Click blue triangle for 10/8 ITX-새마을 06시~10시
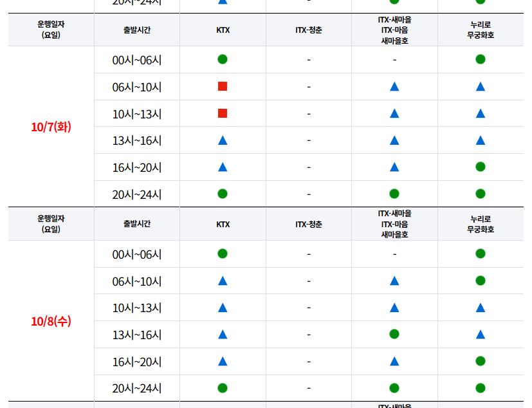Screen dimensions: 532x408 click(394, 281)
